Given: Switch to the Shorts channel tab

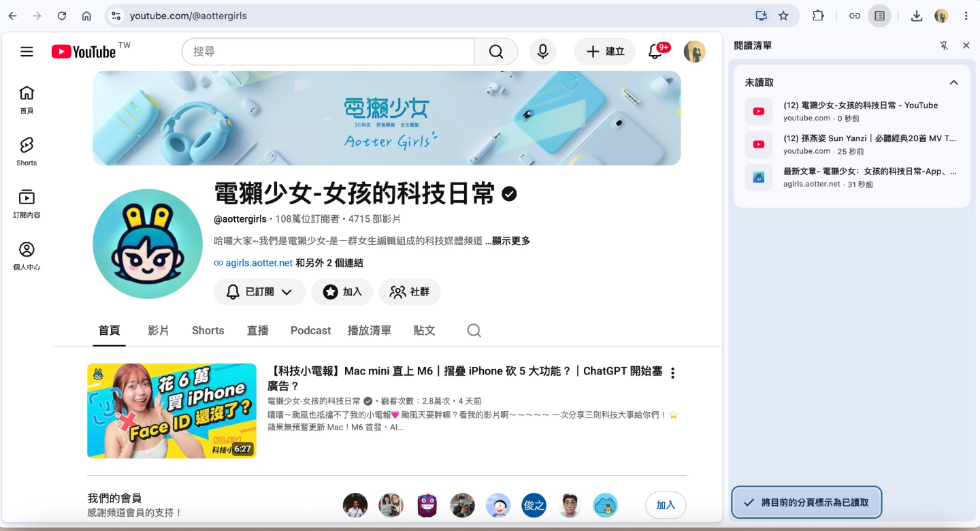Looking at the screenshot, I should point(208,330).
